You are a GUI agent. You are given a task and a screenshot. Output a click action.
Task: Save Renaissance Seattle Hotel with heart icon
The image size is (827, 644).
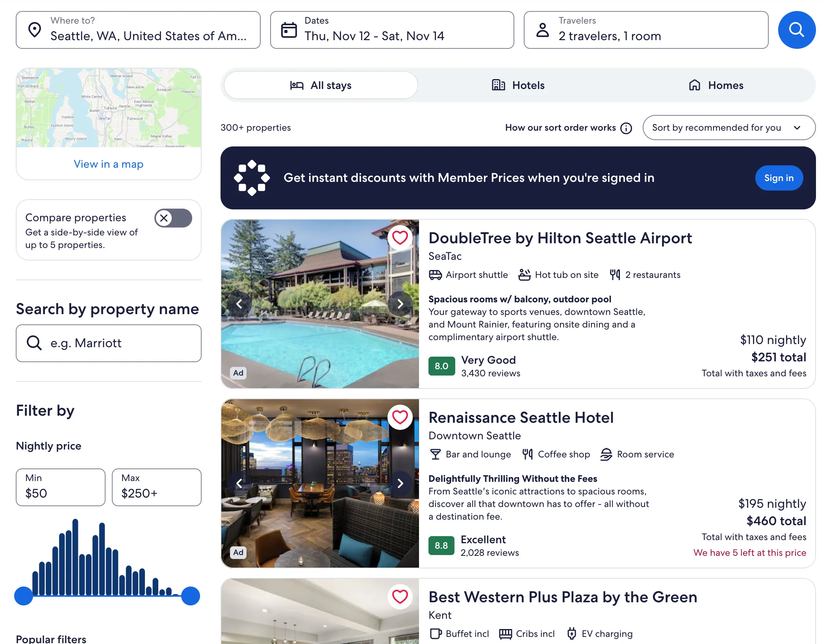[x=400, y=417]
